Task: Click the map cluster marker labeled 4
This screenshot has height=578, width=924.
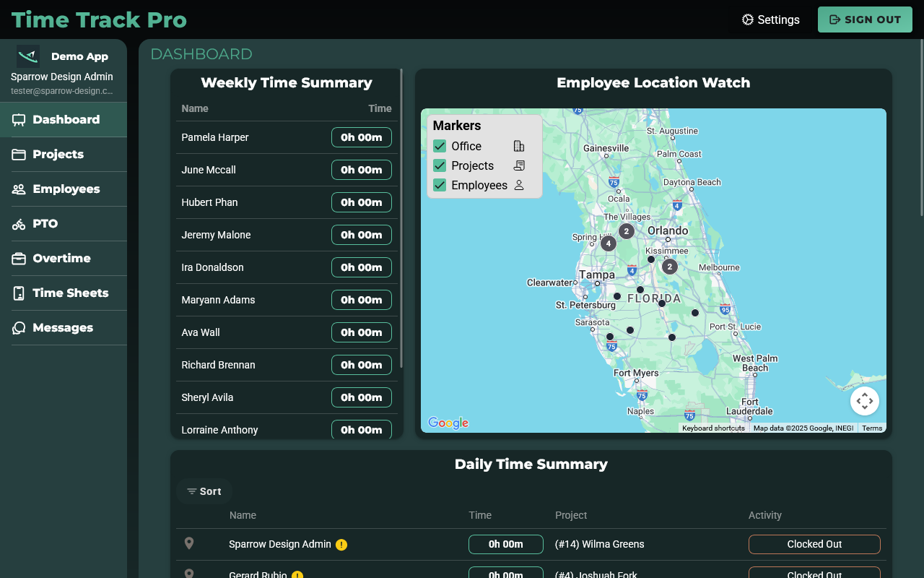Action: [609, 243]
